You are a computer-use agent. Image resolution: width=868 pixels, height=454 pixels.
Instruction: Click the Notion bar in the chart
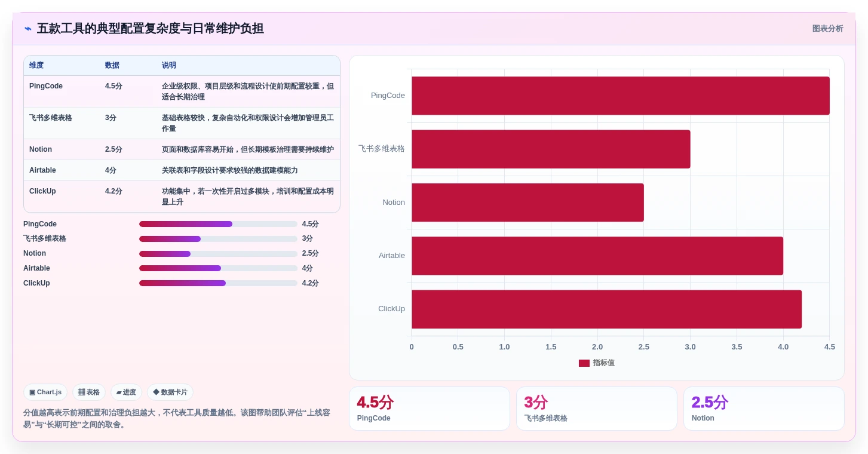coord(527,203)
